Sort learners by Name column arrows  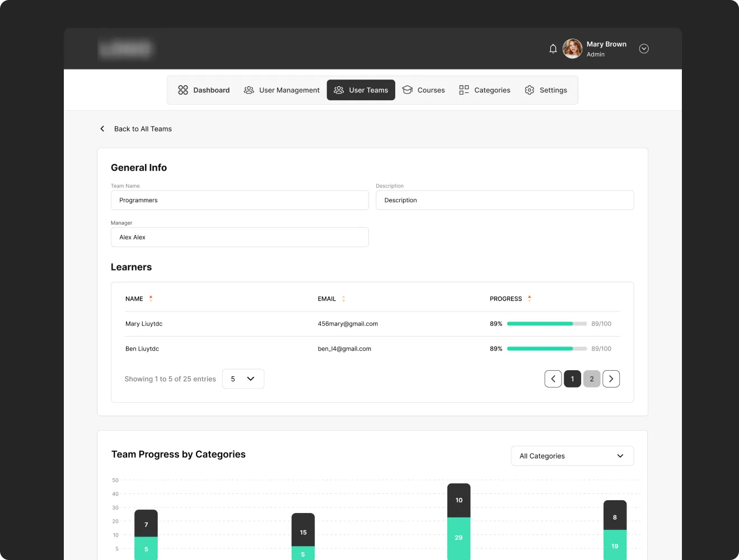point(151,299)
